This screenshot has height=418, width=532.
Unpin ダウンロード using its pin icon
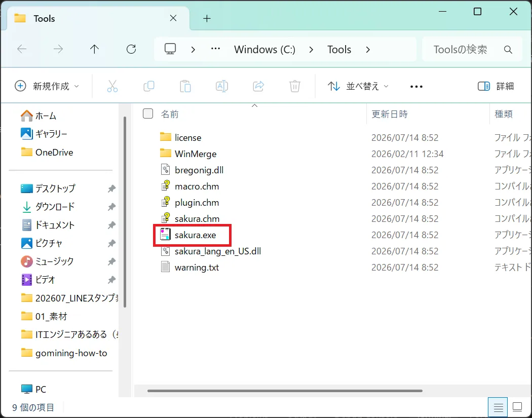coord(111,207)
